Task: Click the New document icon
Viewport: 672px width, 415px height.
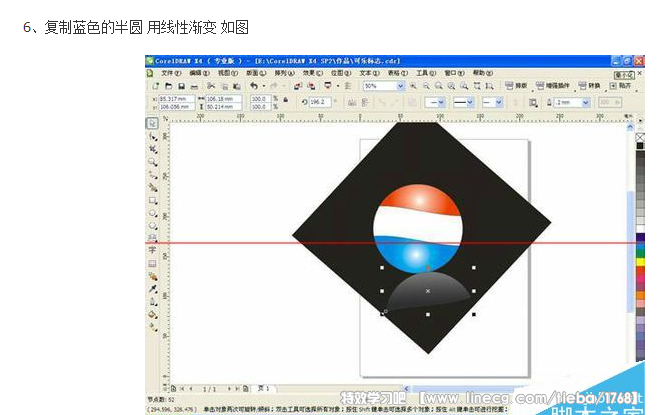Action: pos(156,86)
